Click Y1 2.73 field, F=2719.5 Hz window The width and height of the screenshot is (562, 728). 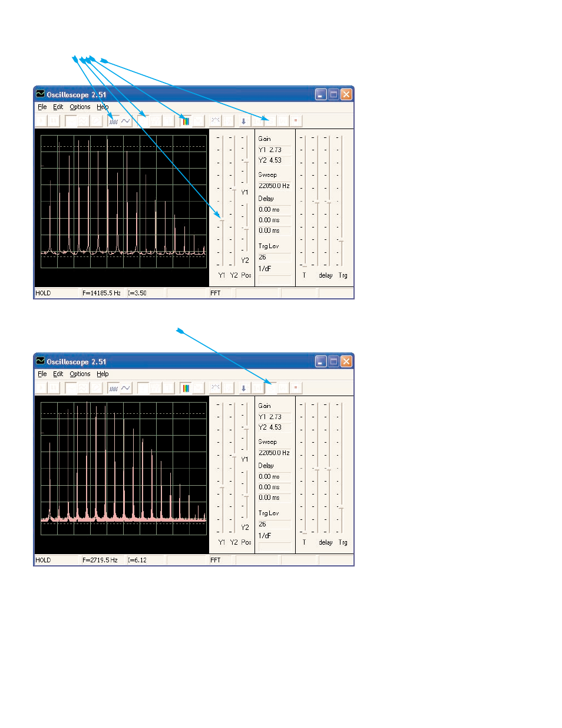275,417
